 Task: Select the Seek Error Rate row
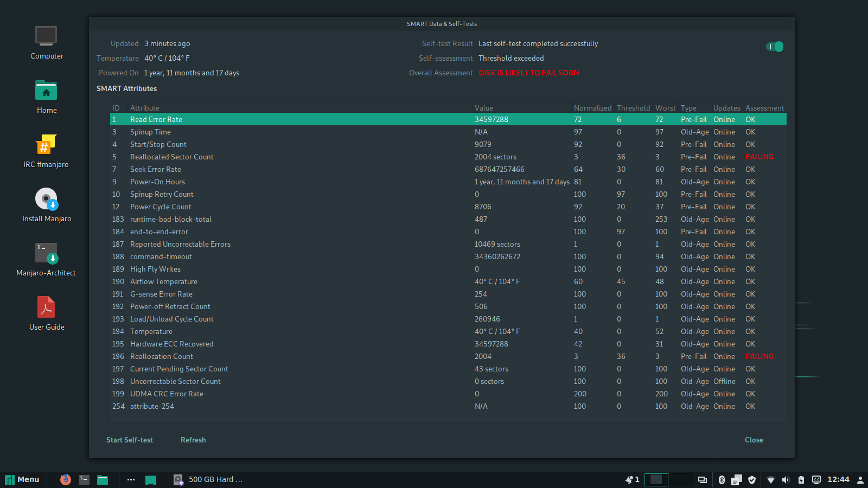[448, 169]
